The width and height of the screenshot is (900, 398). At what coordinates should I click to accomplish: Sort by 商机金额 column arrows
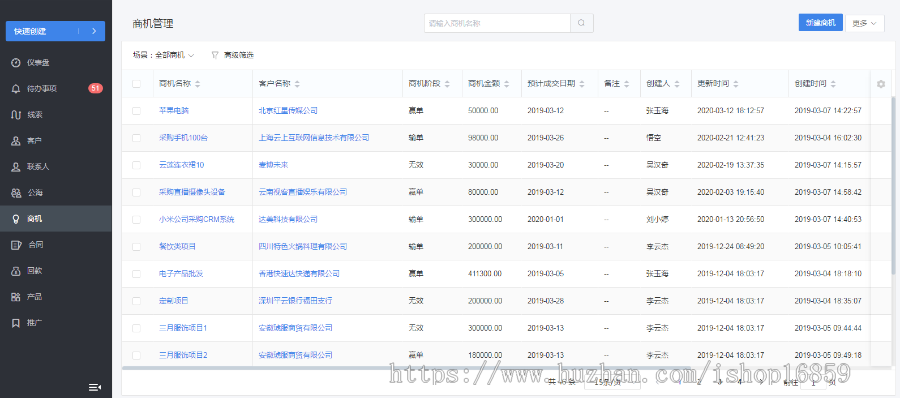click(x=506, y=84)
